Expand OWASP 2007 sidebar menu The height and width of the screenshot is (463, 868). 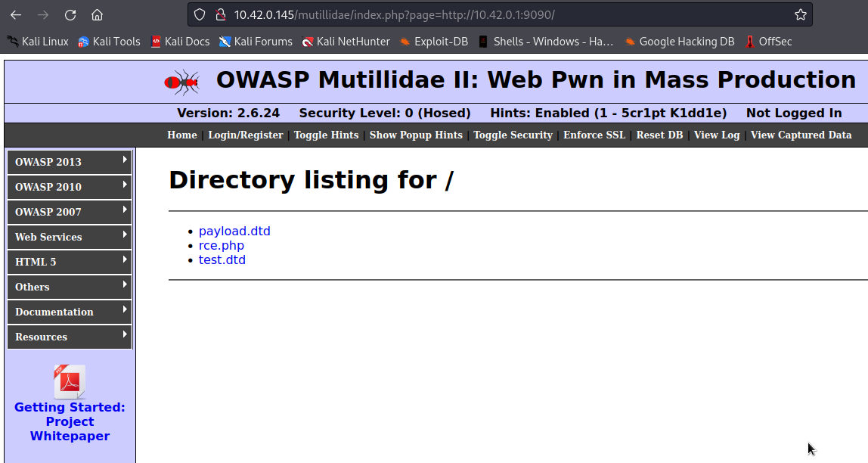[x=70, y=212]
